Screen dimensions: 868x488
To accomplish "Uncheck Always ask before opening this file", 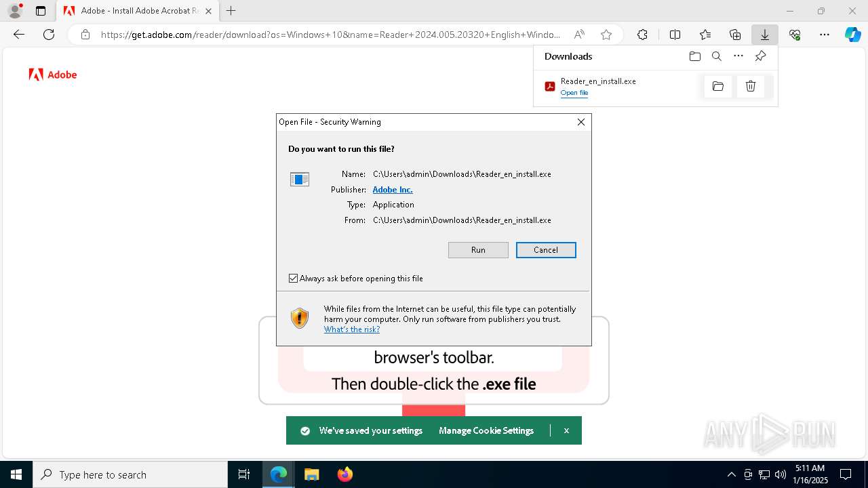I will pos(294,279).
